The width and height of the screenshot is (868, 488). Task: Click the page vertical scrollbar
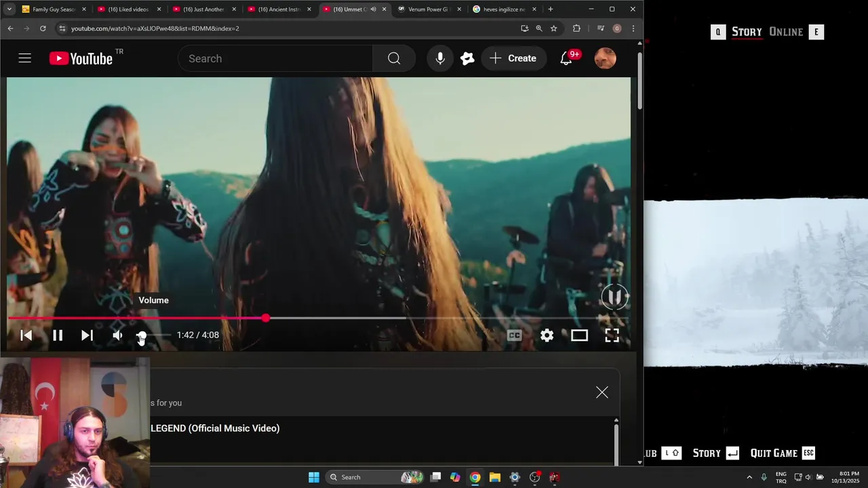coord(639,81)
